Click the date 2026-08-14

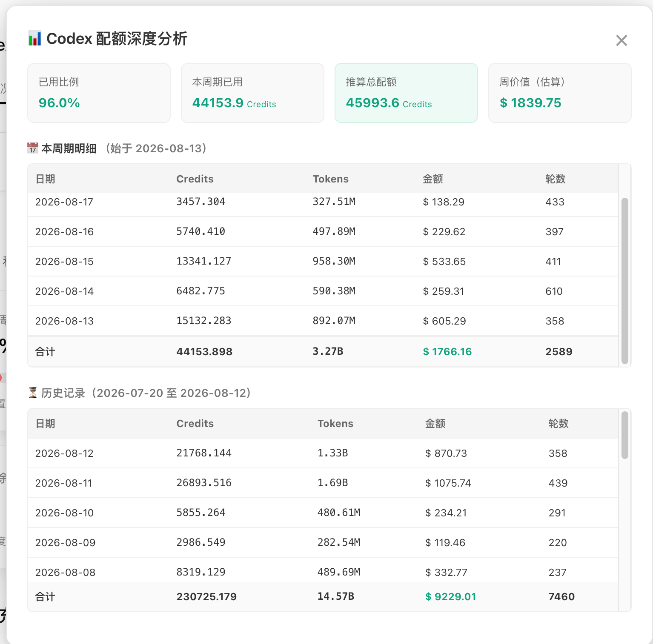pos(64,291)
